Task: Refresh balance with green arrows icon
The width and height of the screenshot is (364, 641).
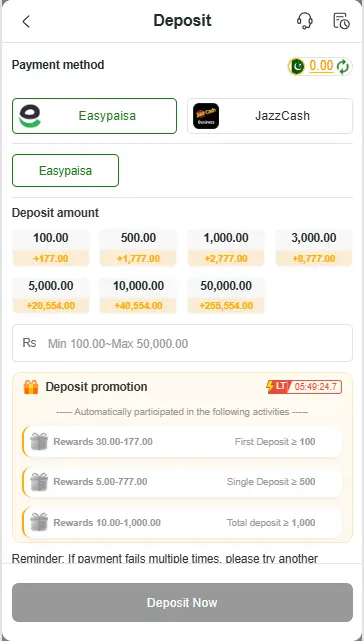Action: click(343, 66)
